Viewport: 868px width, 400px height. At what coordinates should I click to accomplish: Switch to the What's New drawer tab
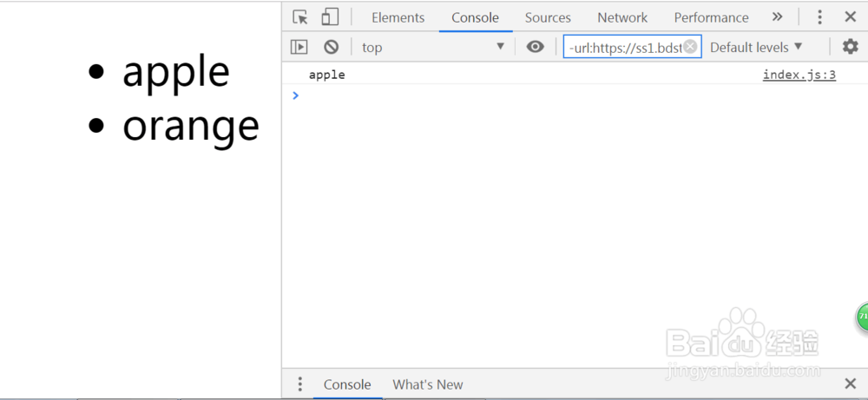[x=428, y=384]
